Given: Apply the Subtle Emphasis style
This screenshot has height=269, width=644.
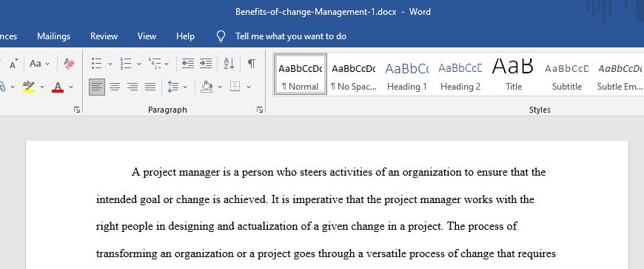Looking at the screenshot, I should point(620,74).
